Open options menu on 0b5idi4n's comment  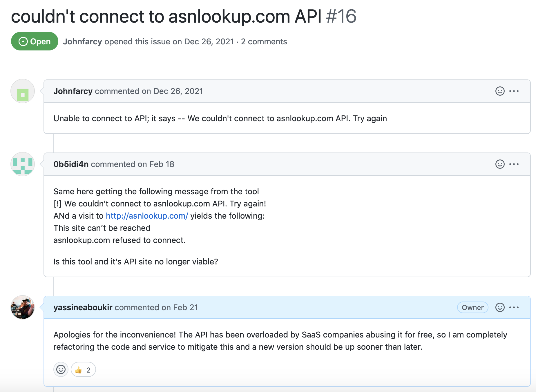[x=514, y=164]
